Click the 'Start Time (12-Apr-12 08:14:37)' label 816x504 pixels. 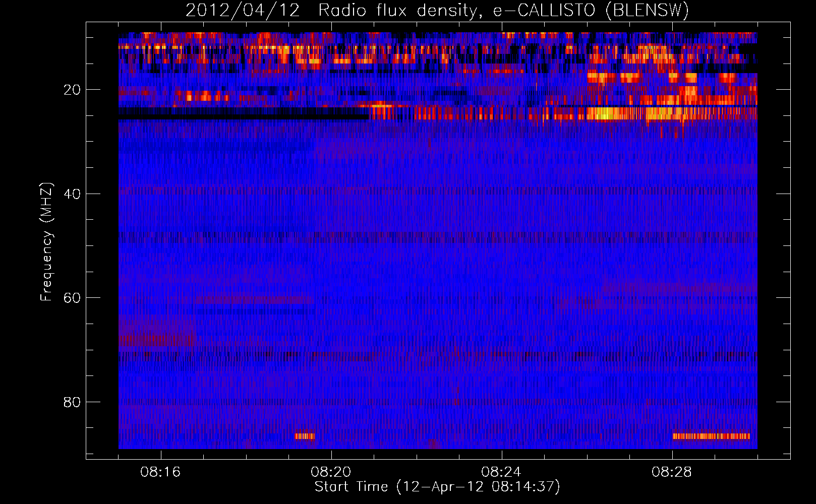tap(437, 487)
